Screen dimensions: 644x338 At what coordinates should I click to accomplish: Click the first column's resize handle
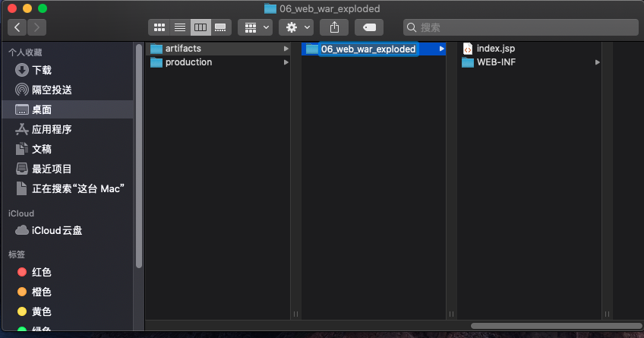tap(295, 314)
